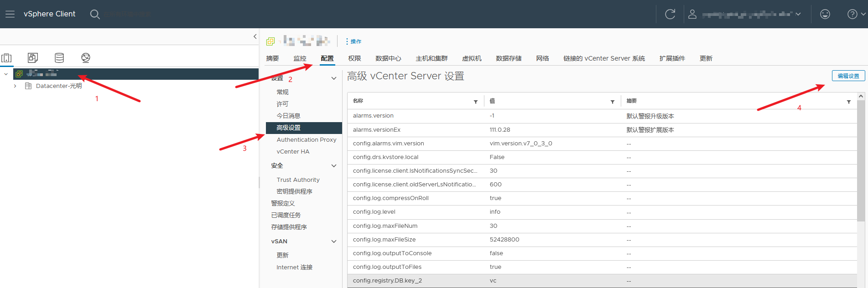Open the user account dropdown arrow
This screenshot has width=868, height=288.
point(798,14)
